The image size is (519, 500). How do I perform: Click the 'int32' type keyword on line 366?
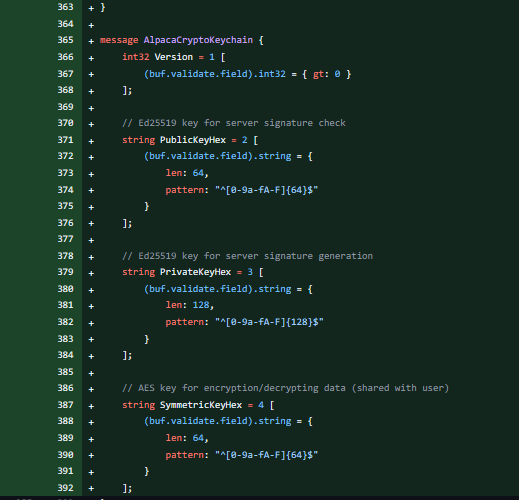click(x=136, y=57)
